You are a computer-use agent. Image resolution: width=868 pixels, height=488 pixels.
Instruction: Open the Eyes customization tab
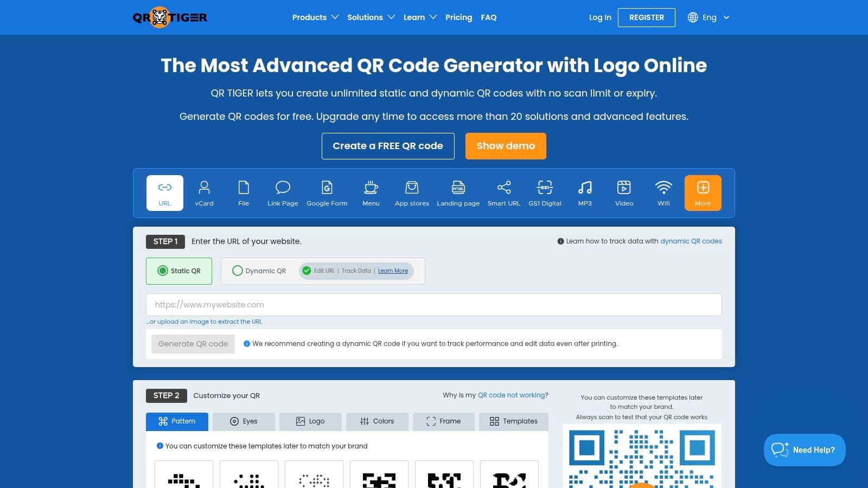point(244,421)
